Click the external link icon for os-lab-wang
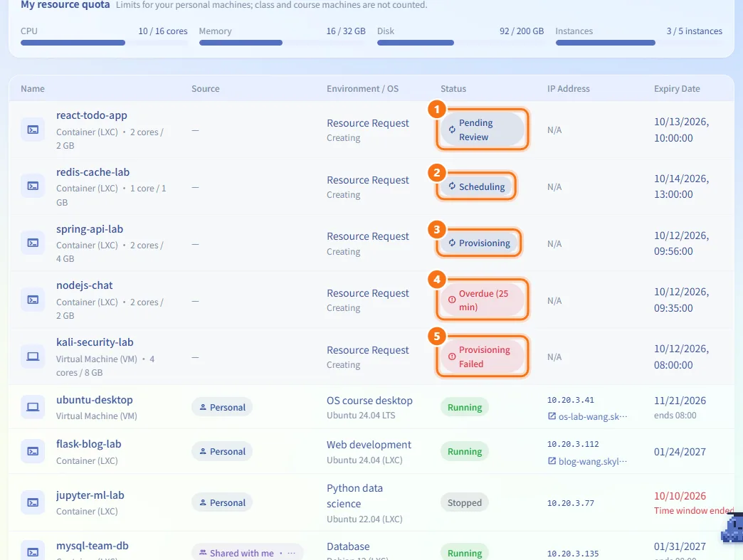 click(x=552, y=416)
